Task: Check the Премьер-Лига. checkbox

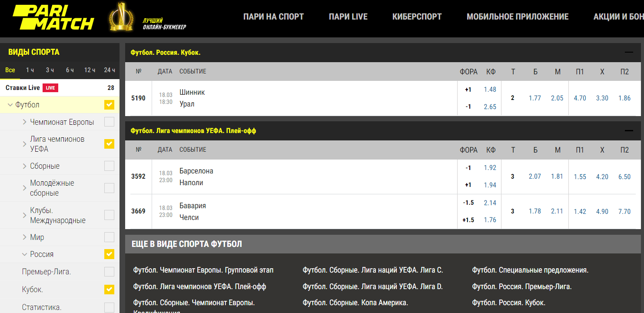Action: coord(109,272)
